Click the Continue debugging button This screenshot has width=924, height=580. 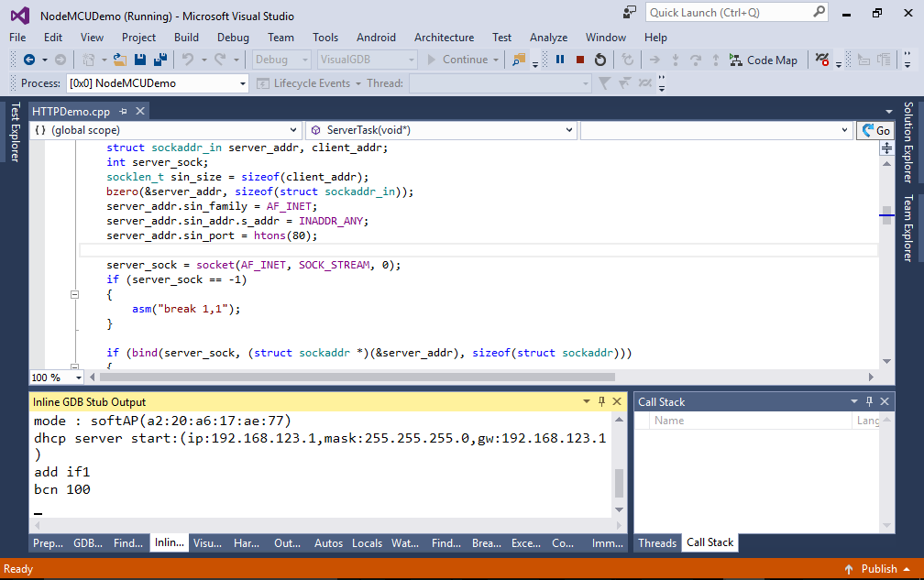pyautogui.click(x=458, y=60)
